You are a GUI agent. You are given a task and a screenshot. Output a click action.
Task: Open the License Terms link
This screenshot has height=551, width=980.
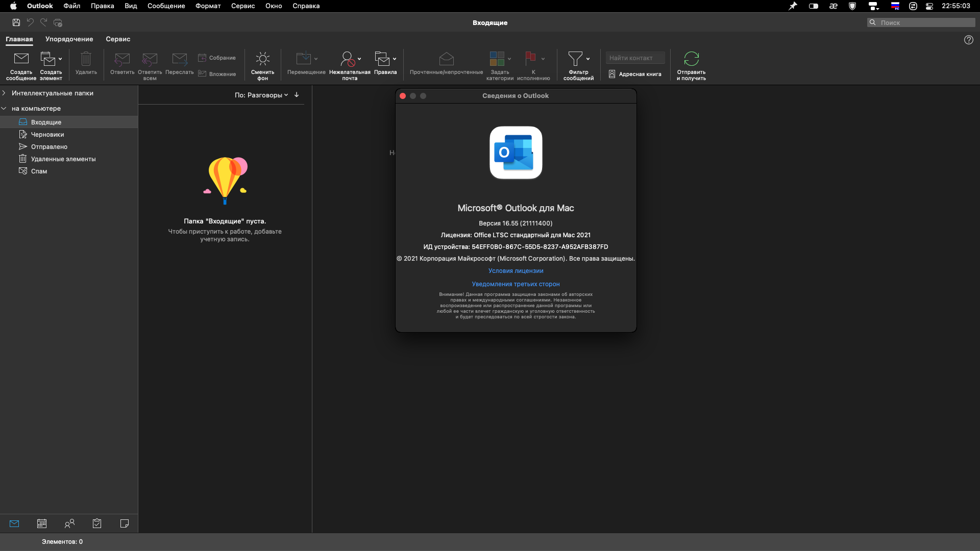516,271
